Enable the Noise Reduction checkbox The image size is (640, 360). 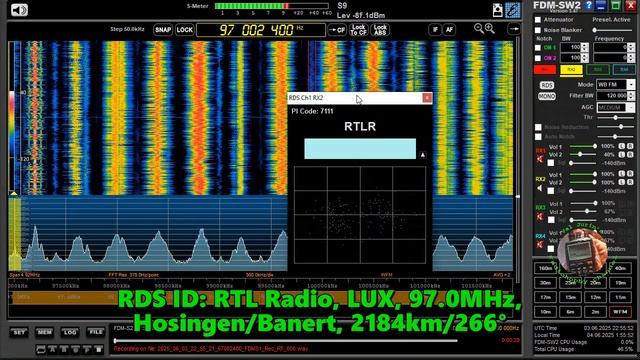(538, 127)
